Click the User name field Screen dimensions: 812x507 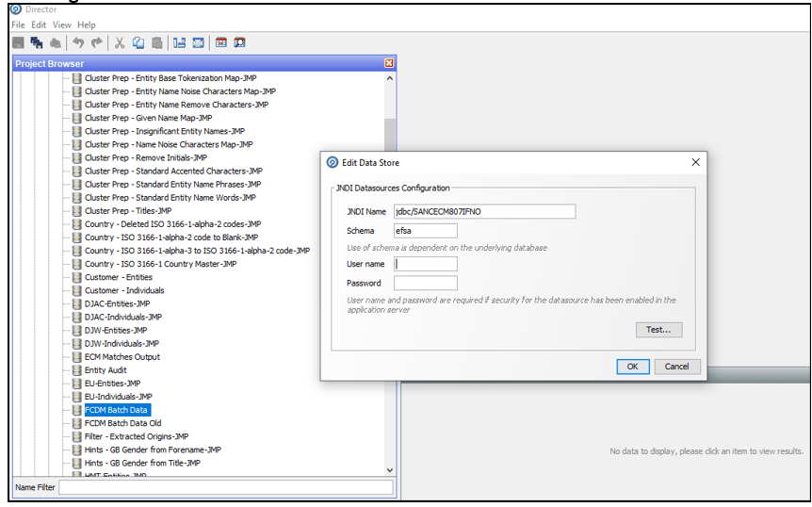(x=426, y=264)
